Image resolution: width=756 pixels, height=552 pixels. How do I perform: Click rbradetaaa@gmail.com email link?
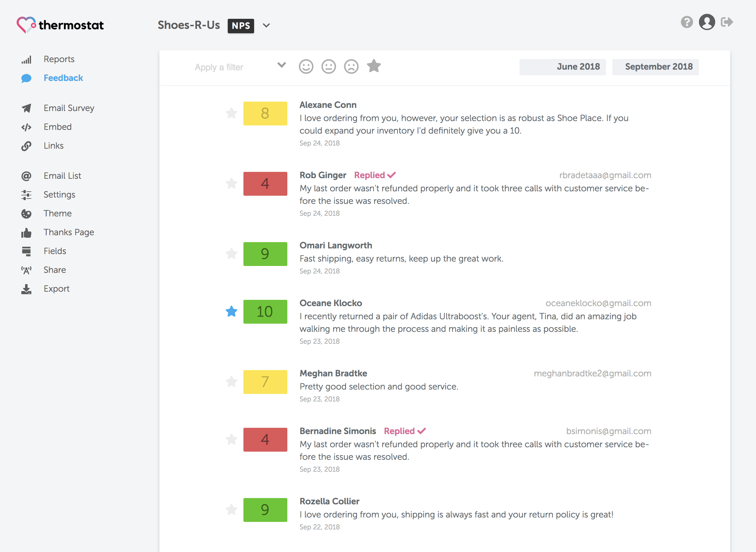click(x=605, y=175)
